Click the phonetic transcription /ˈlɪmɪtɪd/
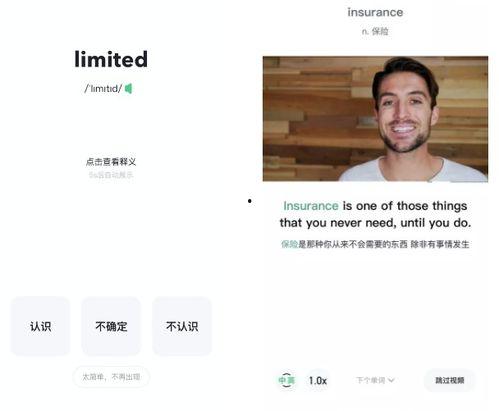Viewport: 499px width, 411px height. click(103, 89)
